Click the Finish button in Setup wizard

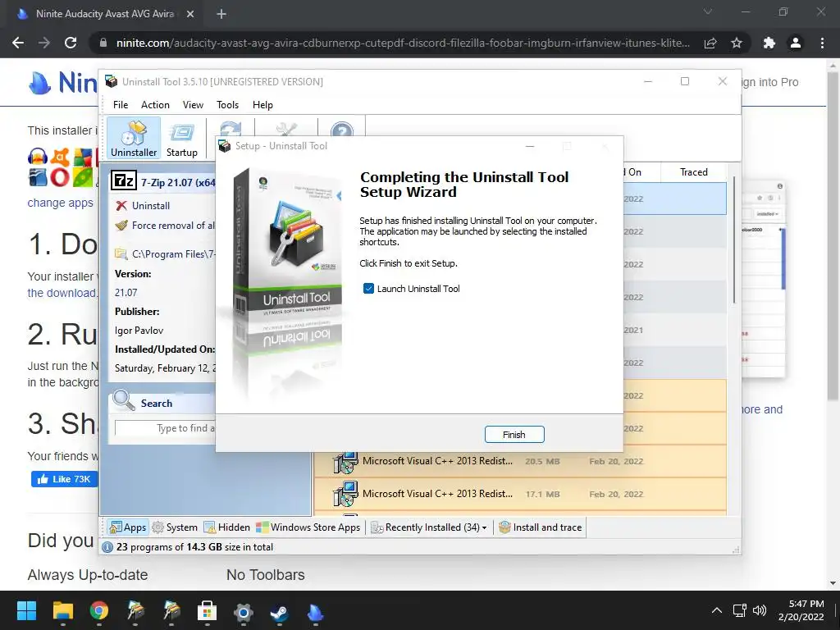click(x=514, y=435)
